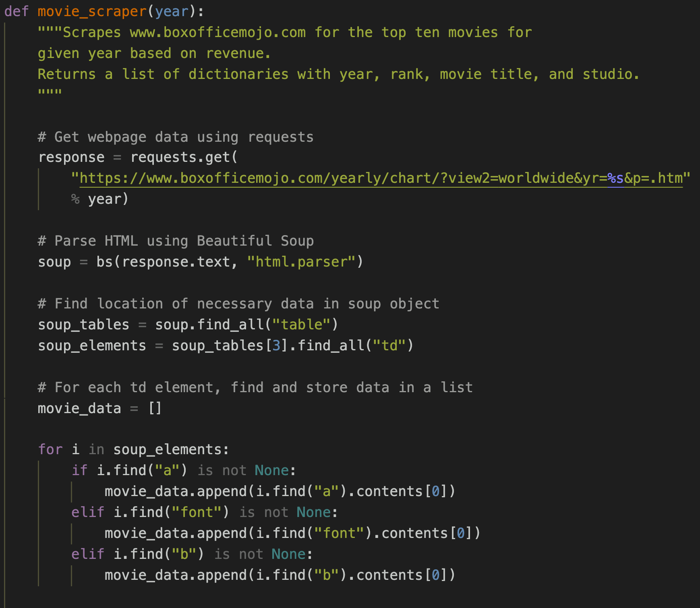Click the 'if i.find("a") is not None:' line

click(184, 470)
